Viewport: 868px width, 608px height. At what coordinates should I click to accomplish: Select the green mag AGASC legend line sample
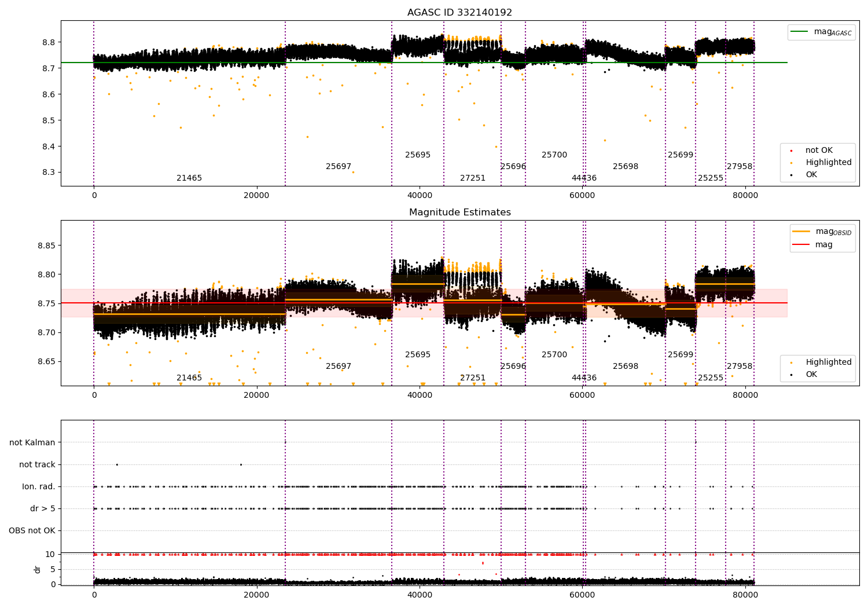(x=800, y=32)
